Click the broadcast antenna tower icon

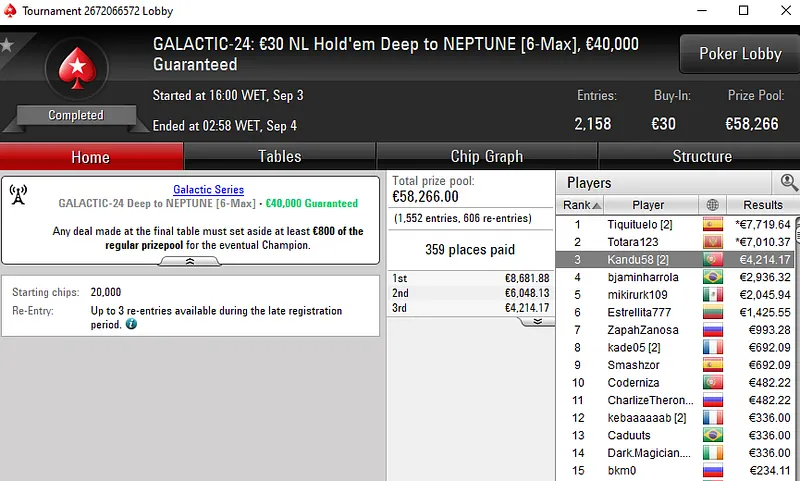click(18, 194)
